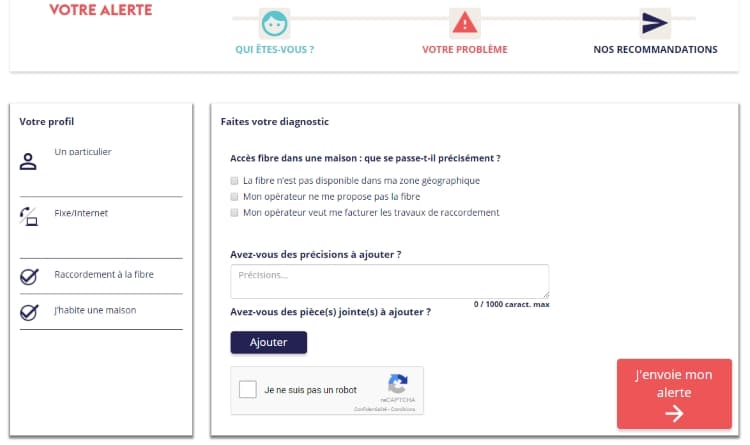The image size is (750, 445).
Task: Click the reCAPTCHA logo icon
Action: tap(397, 384)
